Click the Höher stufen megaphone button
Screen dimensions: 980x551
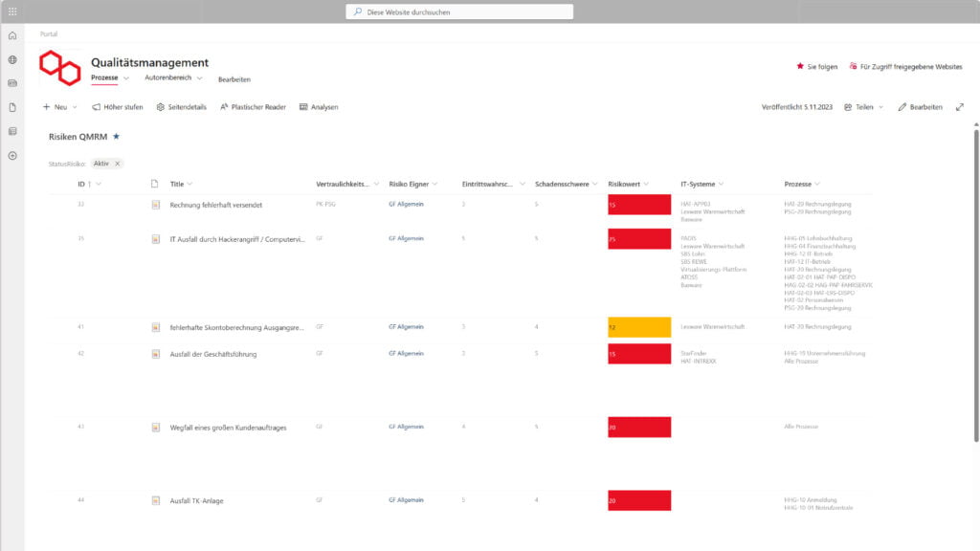coord(118,107)
